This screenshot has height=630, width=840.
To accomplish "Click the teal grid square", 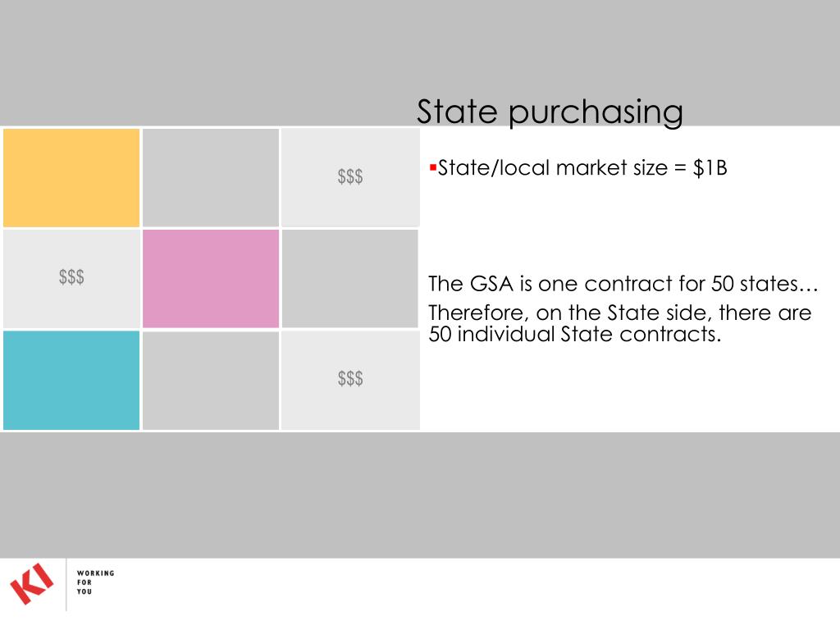I will point(71,381).
